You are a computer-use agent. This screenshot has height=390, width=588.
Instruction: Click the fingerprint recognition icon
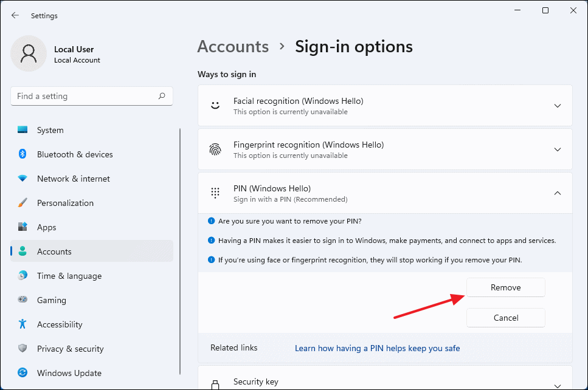tap(215, 149)
